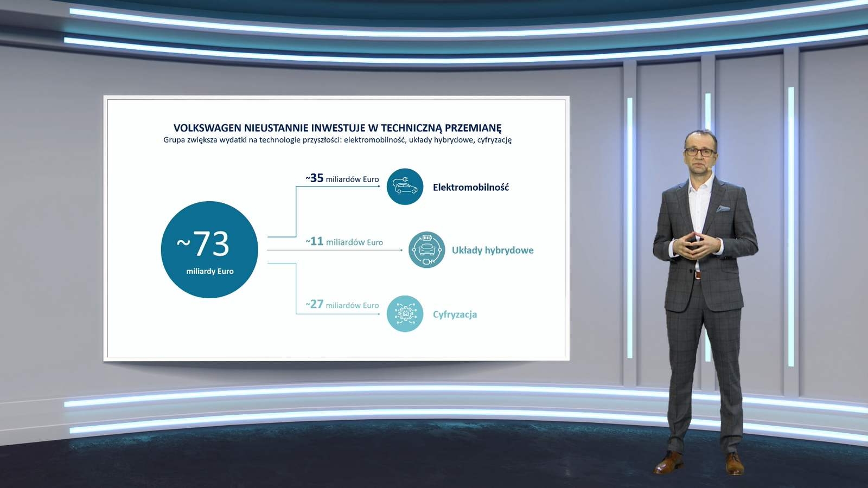The image size is (868, 488).
Task: Select the Układy hybrydowe label
Action: point(493,251)
